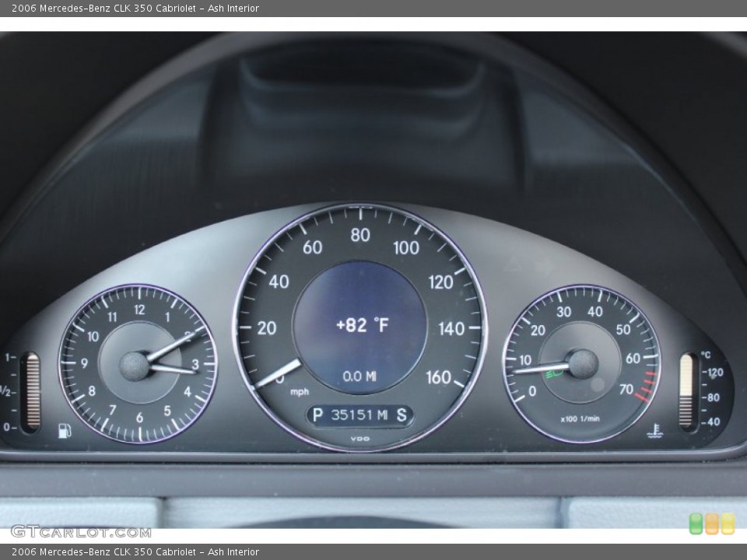Viewport: 747px width, 560px height.
Task: Click the number 6 on the clock
Action: coord(139,418)
